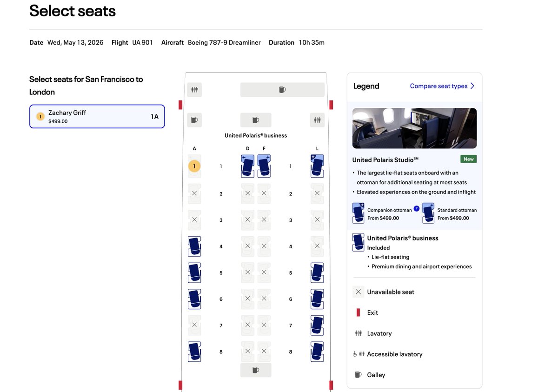Viewport: 558px width, 392px height.
Task: Click unavailable seat 3A
Action: pos(194,220)
